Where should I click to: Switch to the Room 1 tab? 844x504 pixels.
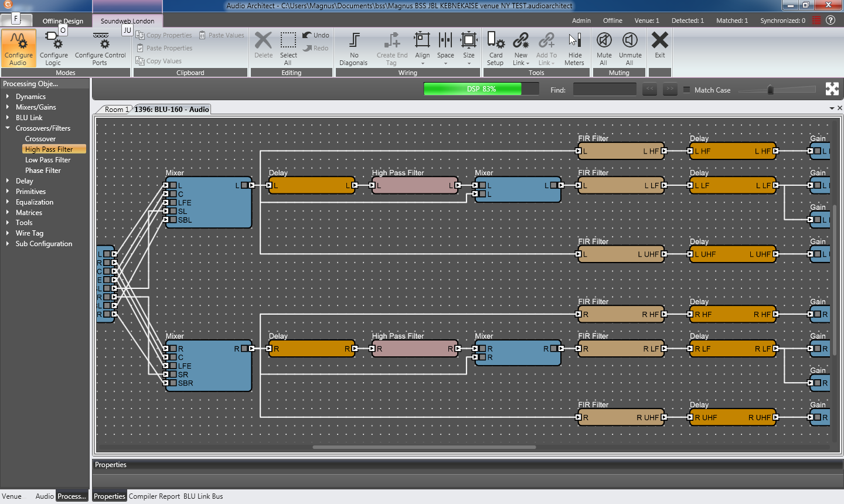116,109
